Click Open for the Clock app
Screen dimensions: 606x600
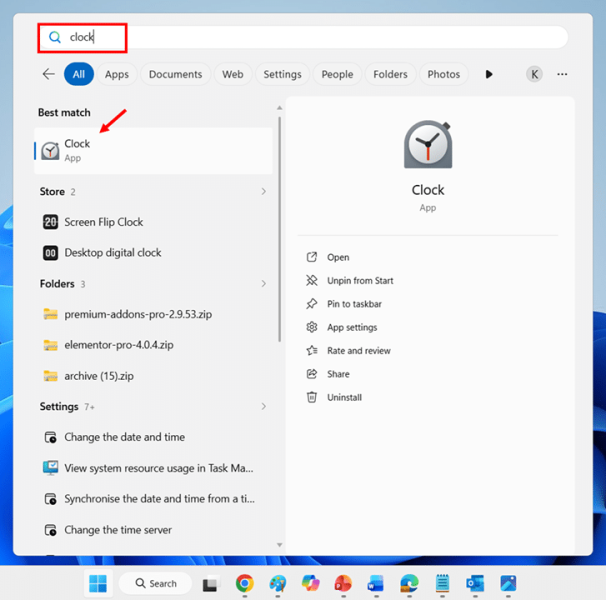pyautogui.click(x=338, y=257)
